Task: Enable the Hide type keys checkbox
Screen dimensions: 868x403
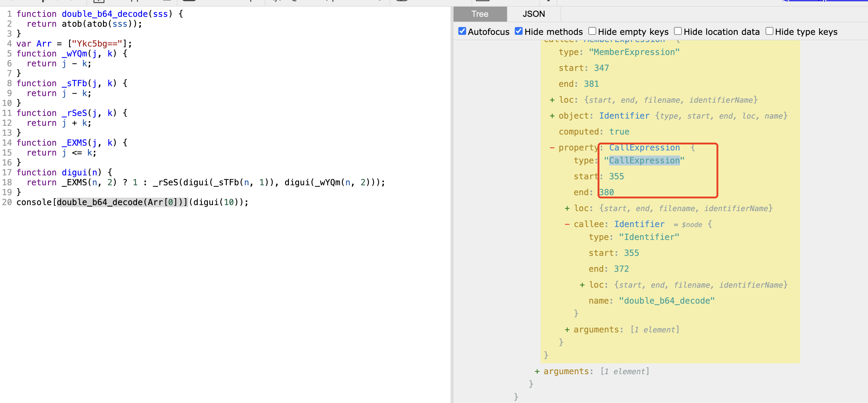Action: [x=769, y=31]
